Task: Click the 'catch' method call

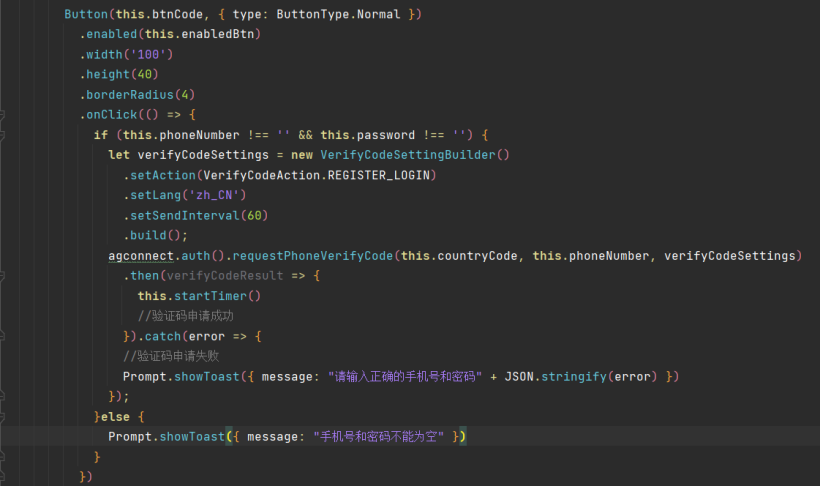Action: (x=163, y=336)
